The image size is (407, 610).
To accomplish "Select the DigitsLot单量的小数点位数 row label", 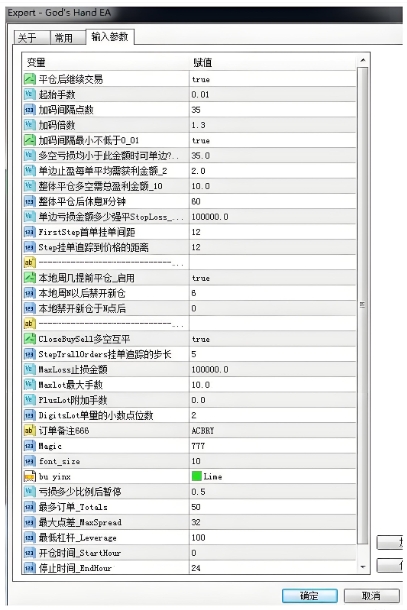I will tap(96, 415).
